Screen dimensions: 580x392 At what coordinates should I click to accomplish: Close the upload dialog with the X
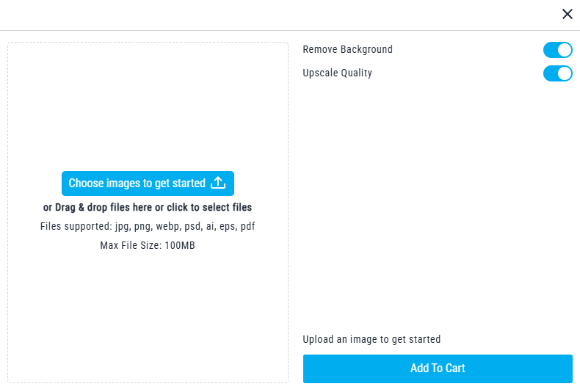pyautogui.click(x=567, y=14)
